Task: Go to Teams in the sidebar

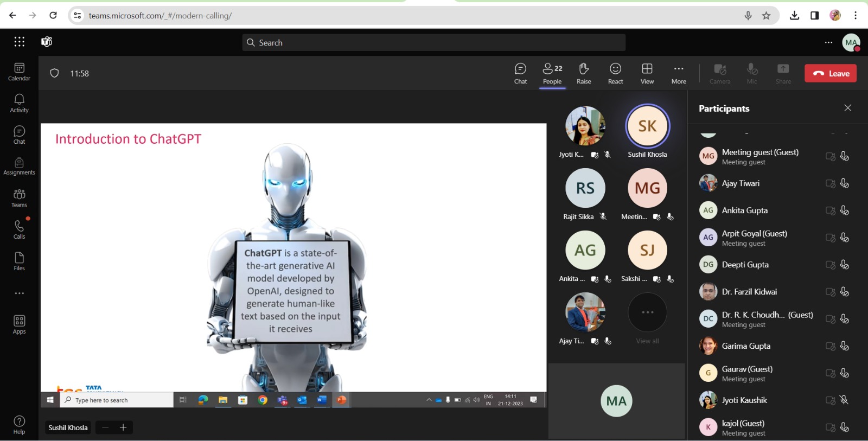Action: [19, 199]
